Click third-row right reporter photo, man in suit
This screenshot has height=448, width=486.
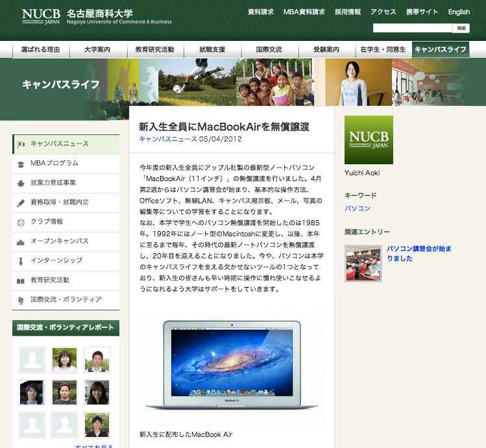click(x=97, y=425)
